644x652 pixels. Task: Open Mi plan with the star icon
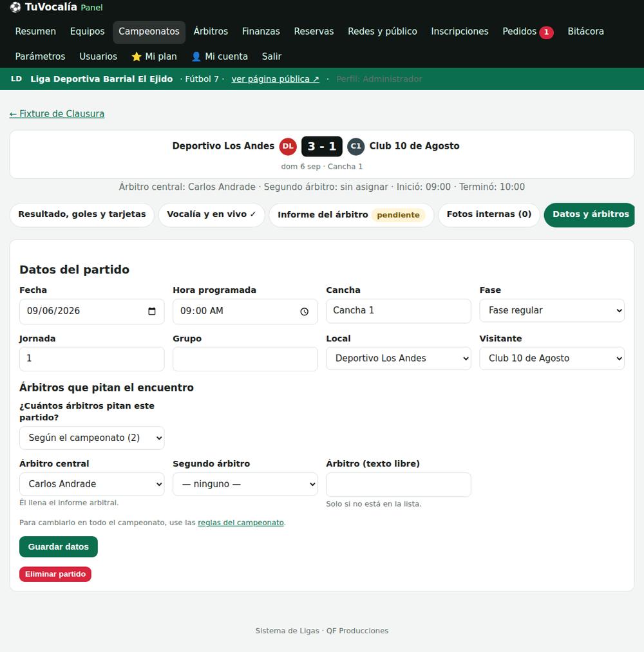[154, 57]
